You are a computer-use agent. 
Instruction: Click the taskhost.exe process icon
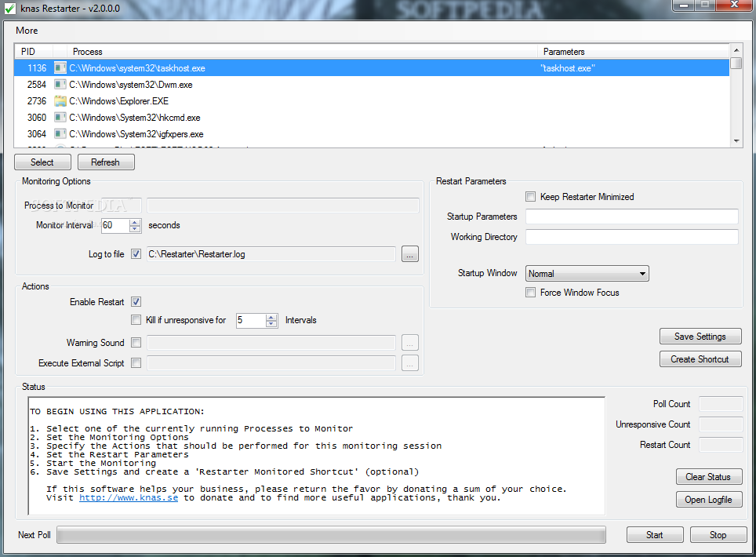pos(60,68)
